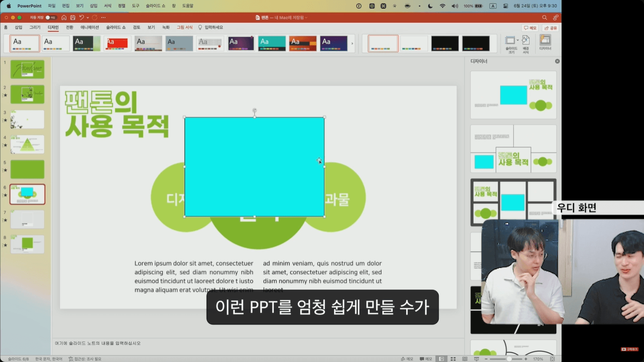Image resolution: width=644 pixels, height=362 pixels.
Task: Open the more options ellipsis in title bar
Action: [x=103, y=17]
